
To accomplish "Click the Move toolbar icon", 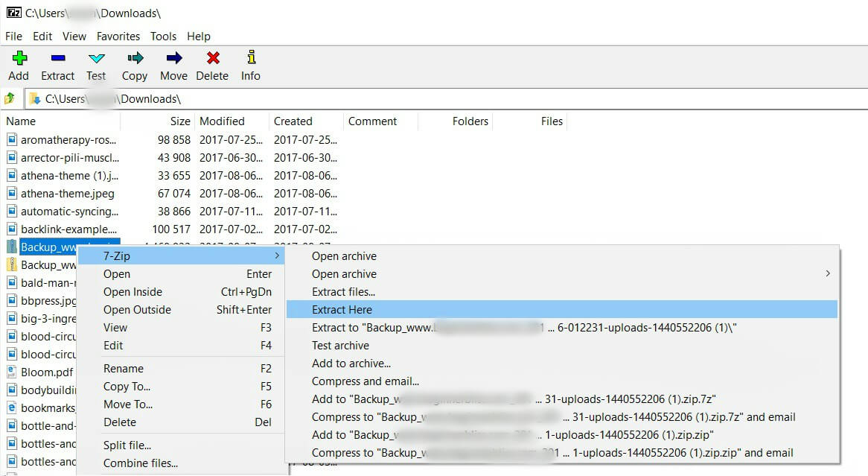I will [173, 57].
